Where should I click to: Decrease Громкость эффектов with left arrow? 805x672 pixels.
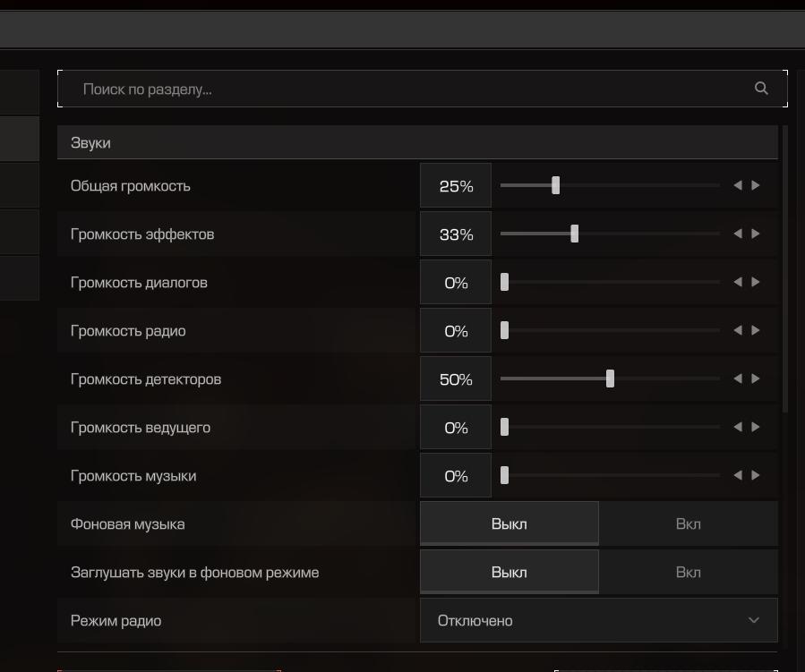[738, 234]
